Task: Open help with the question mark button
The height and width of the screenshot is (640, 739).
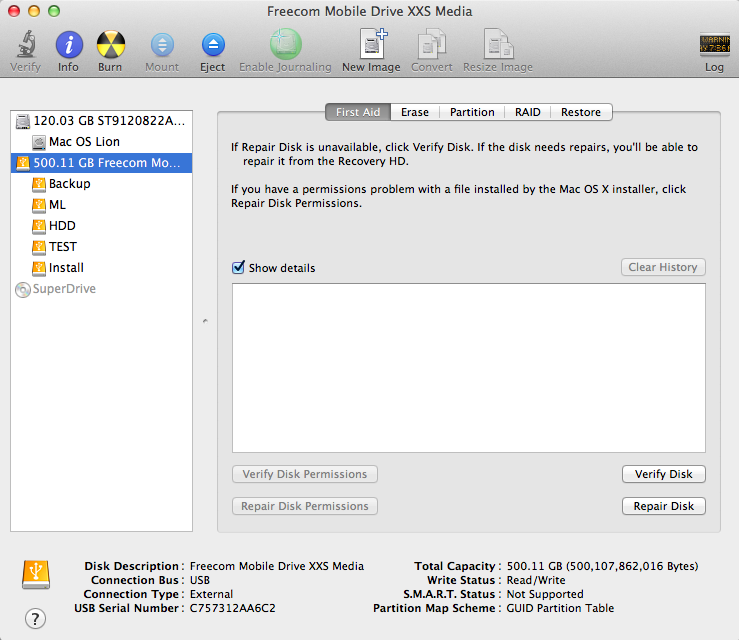Action: [35, 618]
